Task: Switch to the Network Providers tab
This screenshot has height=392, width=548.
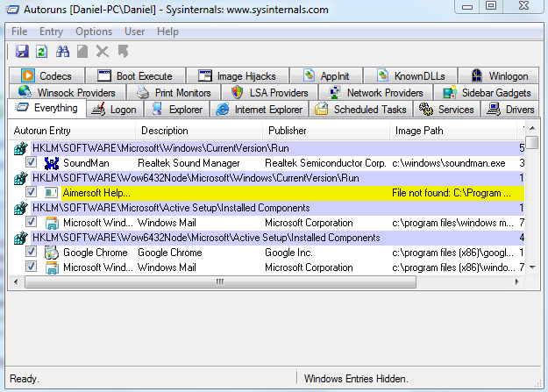Action: [x=375, y=92]
